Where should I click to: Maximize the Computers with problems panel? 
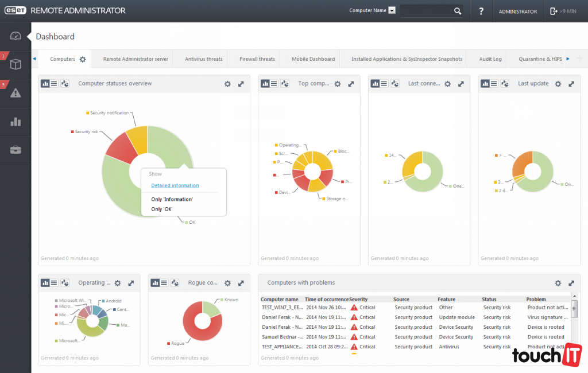(x=571, y=283)
